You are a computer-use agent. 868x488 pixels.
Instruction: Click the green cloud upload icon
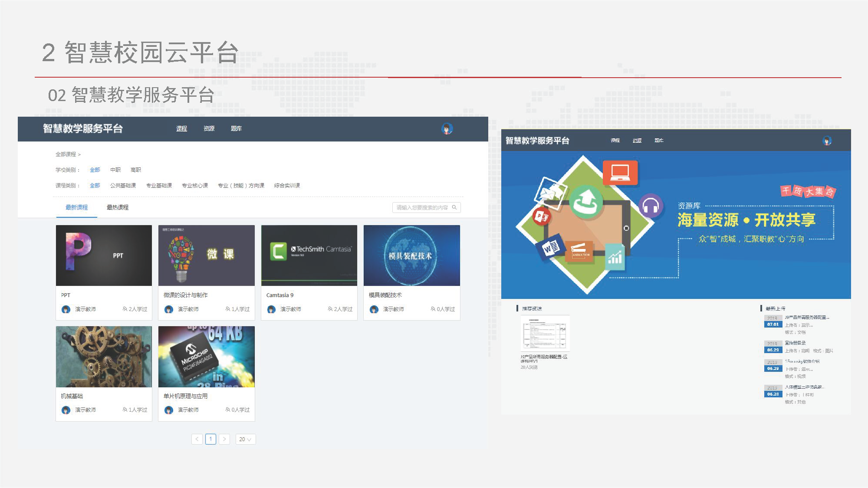[x=585, y=202]
